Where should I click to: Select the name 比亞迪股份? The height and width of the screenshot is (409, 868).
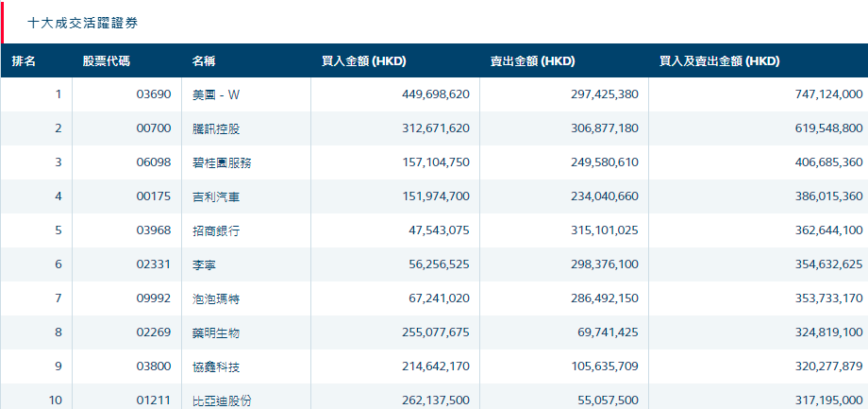222,400
